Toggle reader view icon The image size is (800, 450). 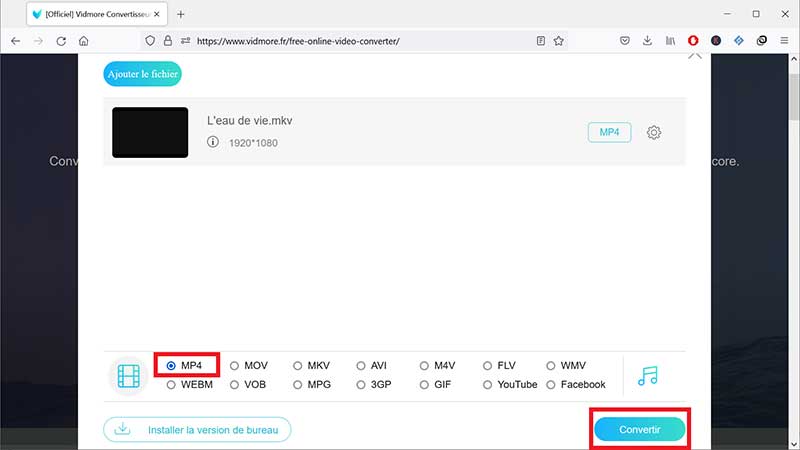[540, 41]
